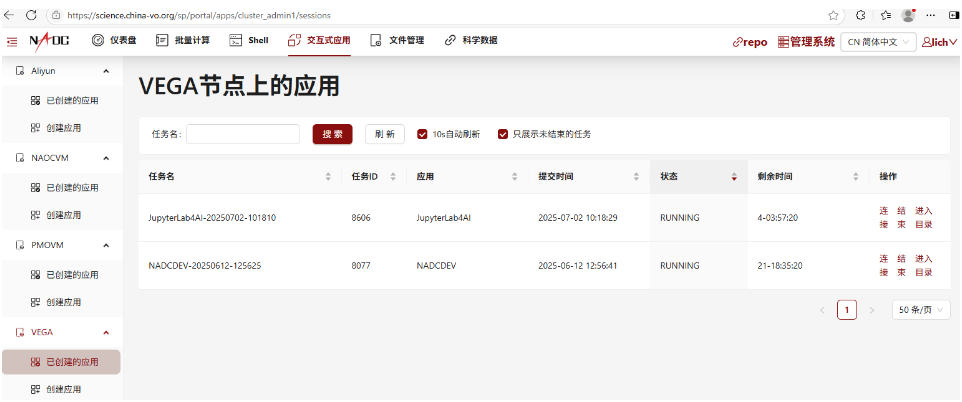Sort table by 状态 column sort arrows
This screenshot has width=962, height=402.
[734, 177]
